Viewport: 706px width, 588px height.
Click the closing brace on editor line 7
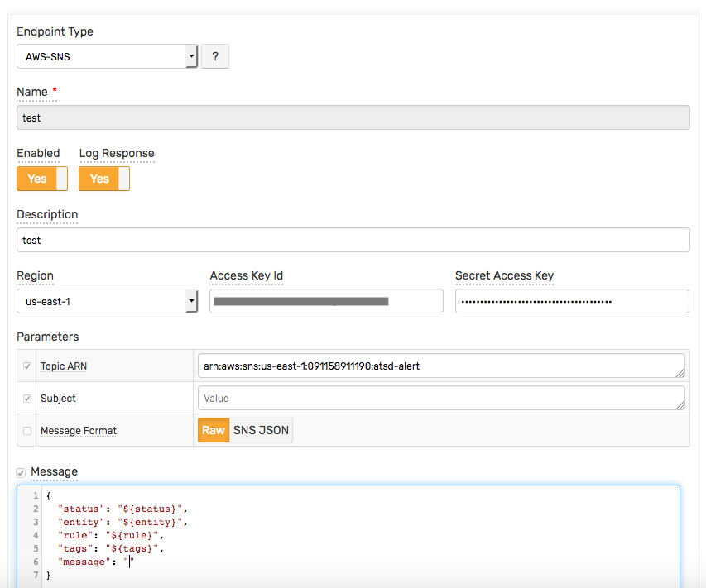tap(49, 575)
